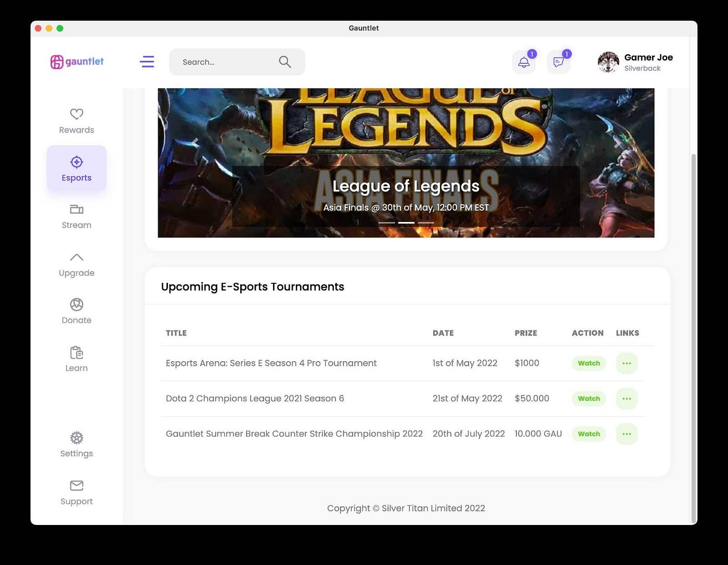Open Rewards from the sidebar
Viewport: 728px width, 565px height.
coord(76,121)
